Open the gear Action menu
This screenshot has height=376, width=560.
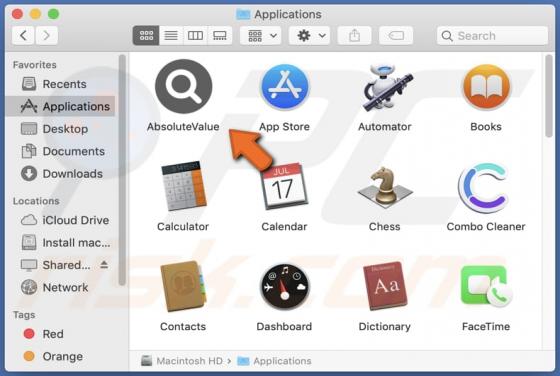[x=309, y=35]
